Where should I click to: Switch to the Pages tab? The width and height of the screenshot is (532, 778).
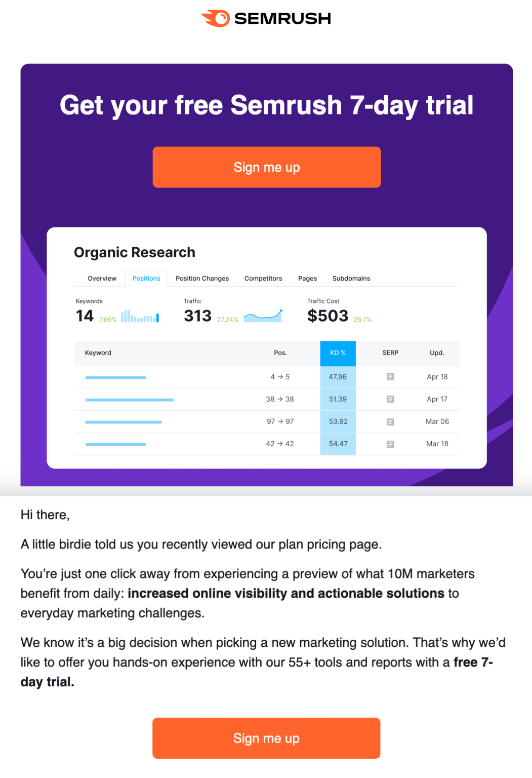(x=307, y=278)
